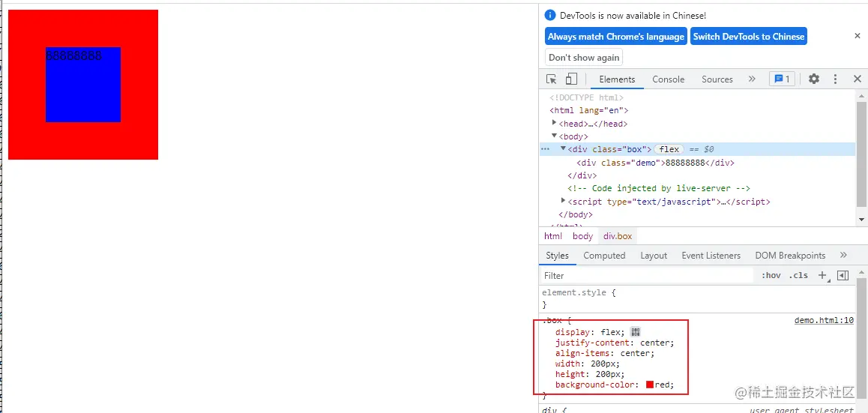The image size is (868, 413).
Task: Switch to the Console tab
Action: 668,79
